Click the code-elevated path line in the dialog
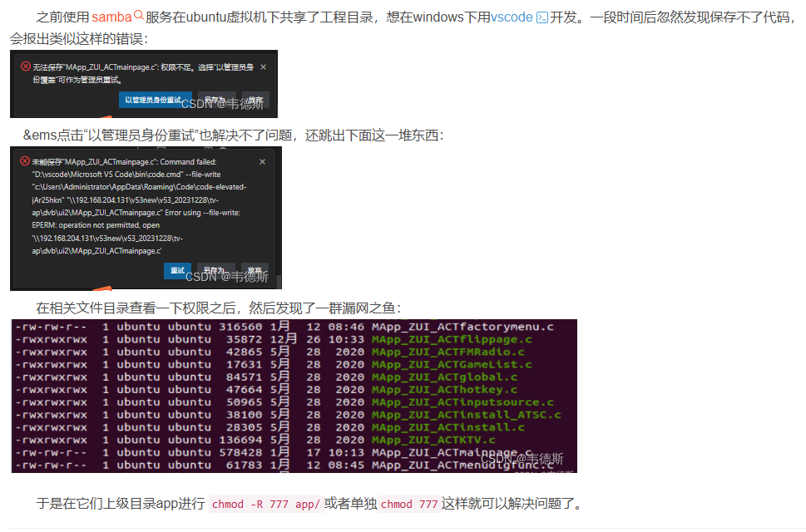The height and width of the screenshot is (532, 806). 139,187
